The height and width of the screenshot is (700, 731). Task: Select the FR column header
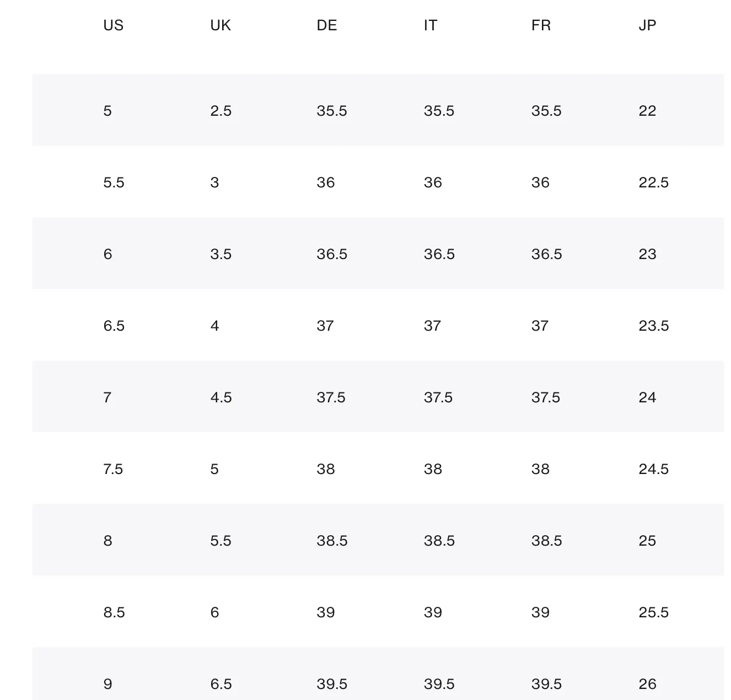point(541,25)
